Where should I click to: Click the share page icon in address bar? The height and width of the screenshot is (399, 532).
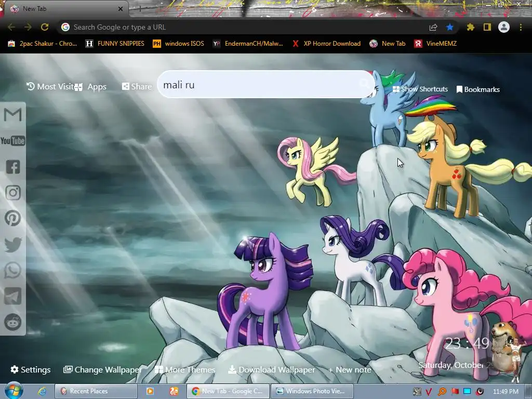pyautogui.click(x=433, y=27)
